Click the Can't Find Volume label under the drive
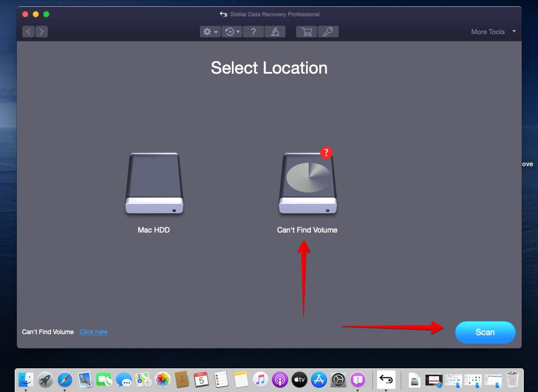Viewport: 538px width, 392px height. (x=307, y=230)
